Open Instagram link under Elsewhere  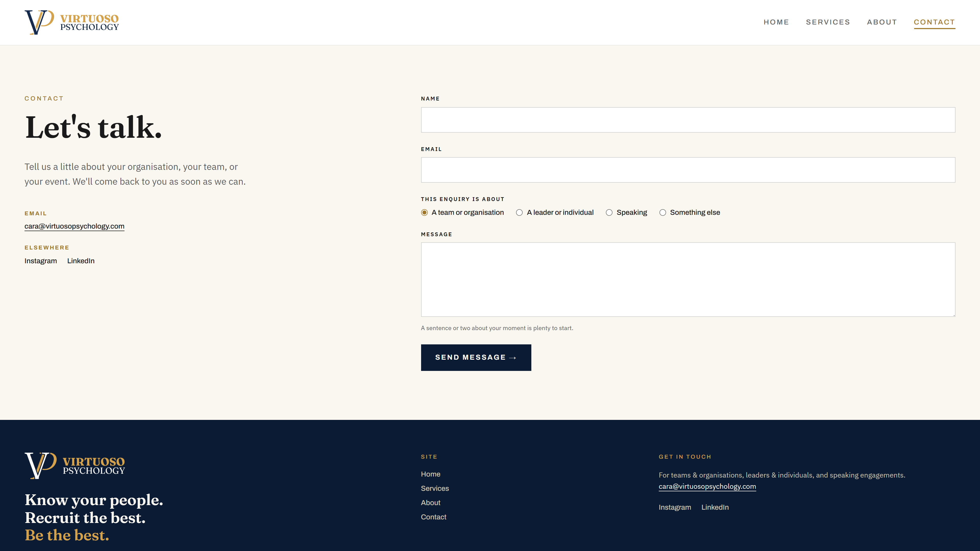(x=41, y=261)
